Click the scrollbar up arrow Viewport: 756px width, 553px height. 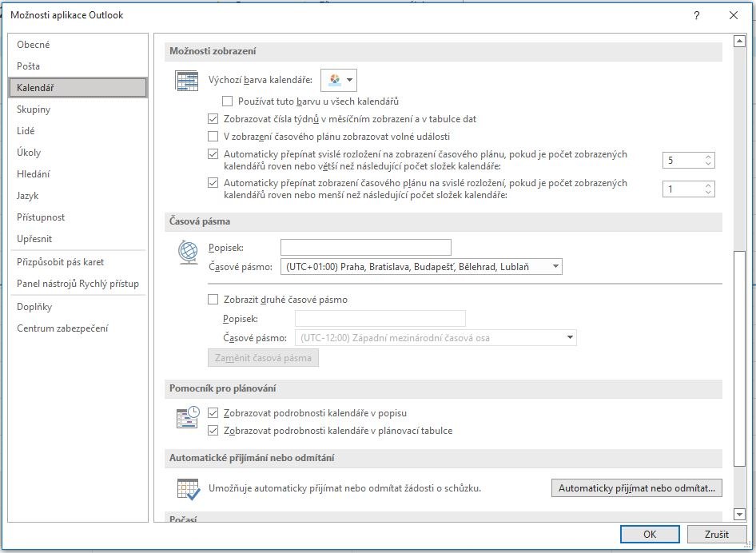point(739,42)
